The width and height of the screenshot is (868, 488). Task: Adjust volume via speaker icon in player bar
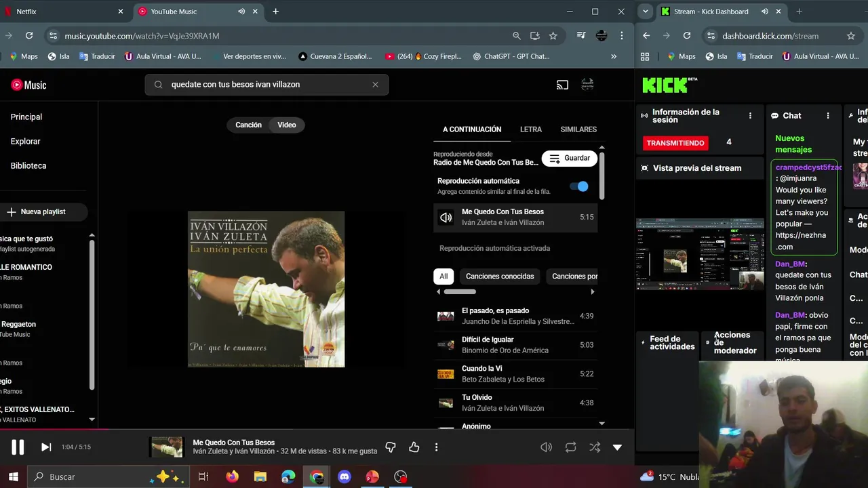click(x=546, y=447)
